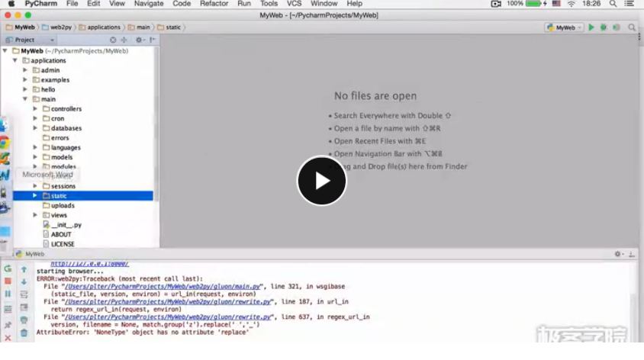Expand the admin folder
Screen dimensions: 644x360
click(x=25, y=70)
